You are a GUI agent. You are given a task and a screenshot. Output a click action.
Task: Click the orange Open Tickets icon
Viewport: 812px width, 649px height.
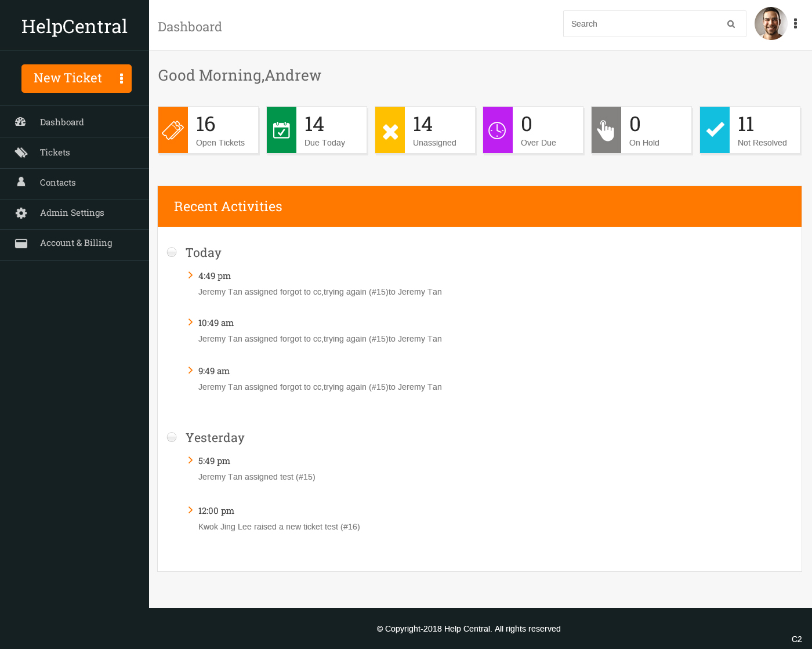pyautogui.click(x=173, y=130)
